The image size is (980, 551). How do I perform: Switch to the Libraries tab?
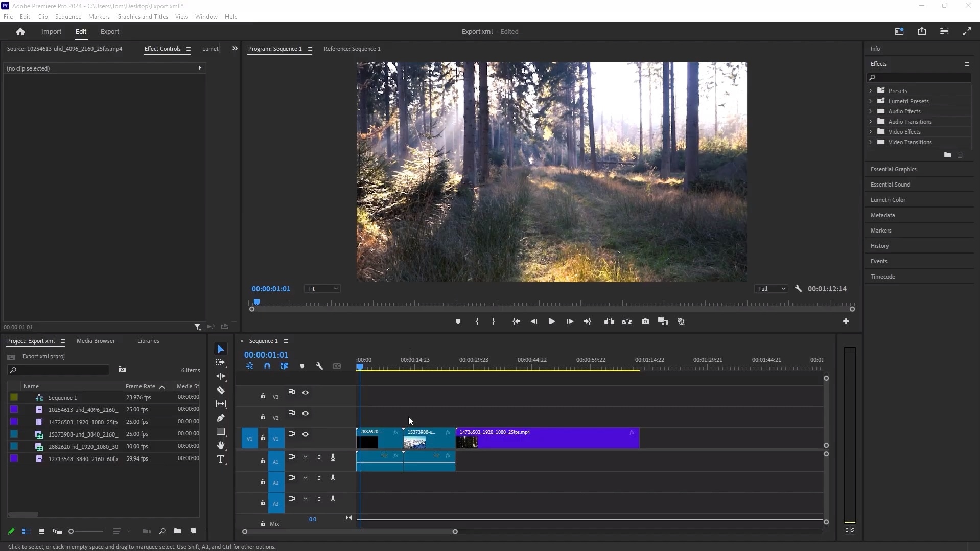coord(148,341)
